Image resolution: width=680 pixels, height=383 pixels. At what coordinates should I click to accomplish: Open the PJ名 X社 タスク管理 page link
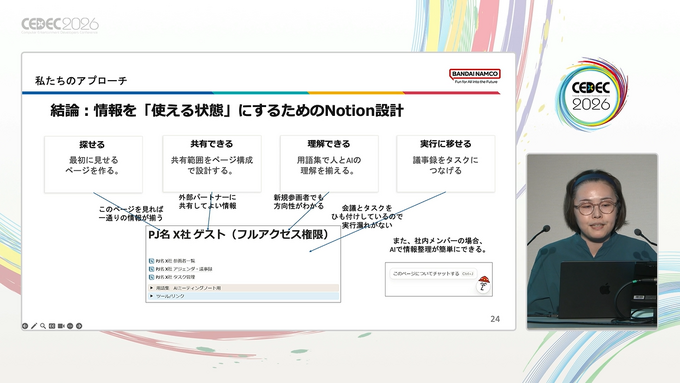(175, 277)
